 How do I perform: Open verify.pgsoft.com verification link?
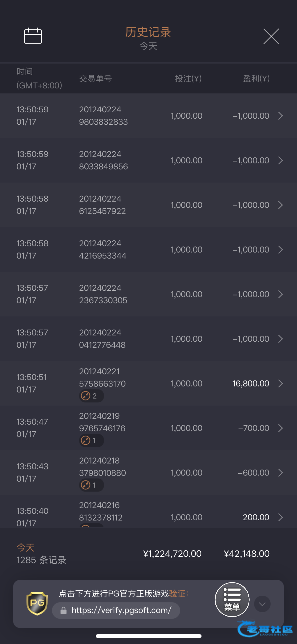121,610
